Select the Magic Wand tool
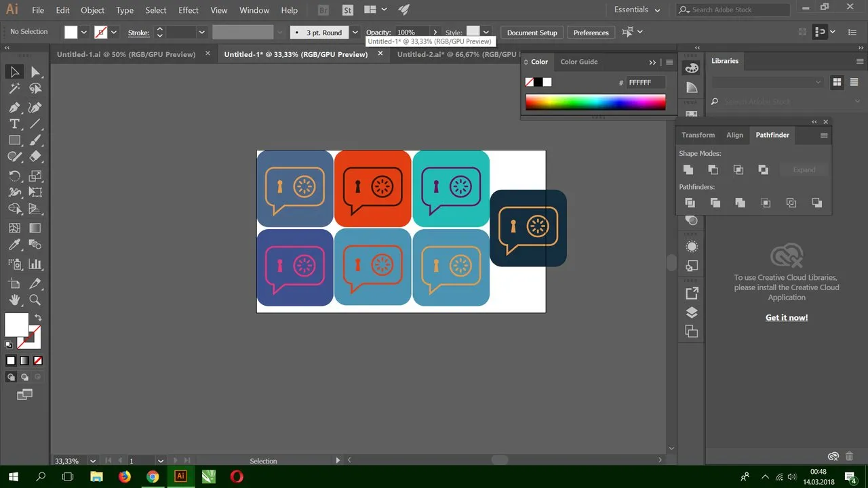The width and height of the screenshot is (868, 488). click(x=15, y=89)
